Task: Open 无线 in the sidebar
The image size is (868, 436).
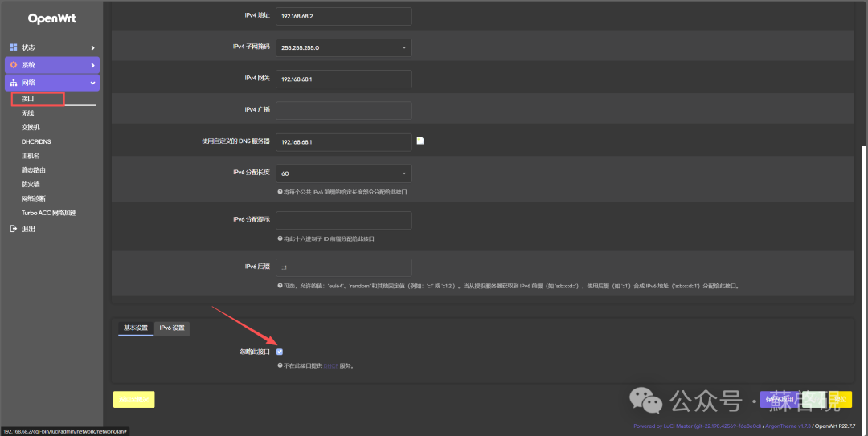Action: (x=27, y=113)
